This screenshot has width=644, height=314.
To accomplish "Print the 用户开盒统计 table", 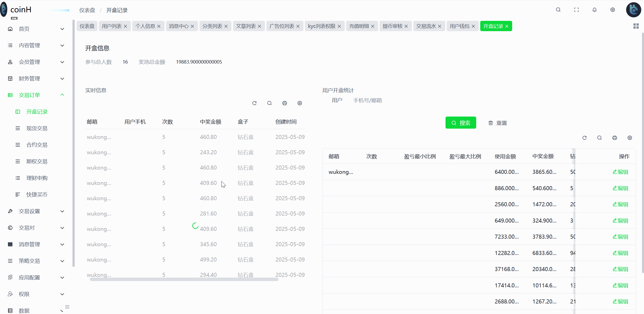I will tap(615, 138).
